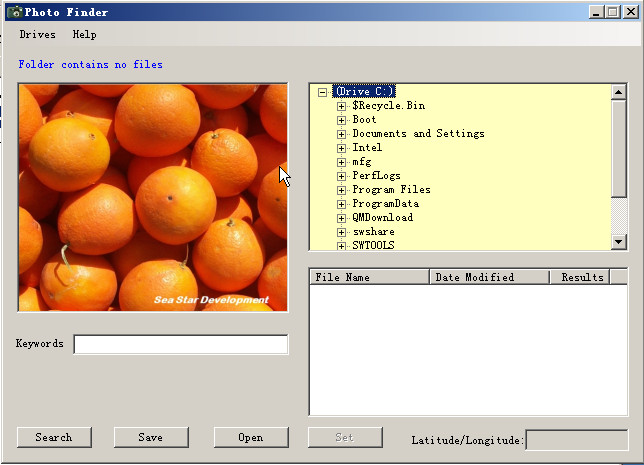The width and height of the screenshot is (644, 465).
Task: Click the 'Folder contains no files' status text
Action: click(90, 64)
